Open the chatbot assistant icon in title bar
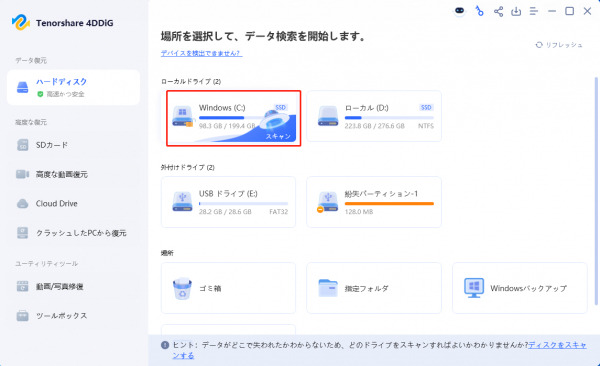This screenshot has width=600, height=366. 460,11
